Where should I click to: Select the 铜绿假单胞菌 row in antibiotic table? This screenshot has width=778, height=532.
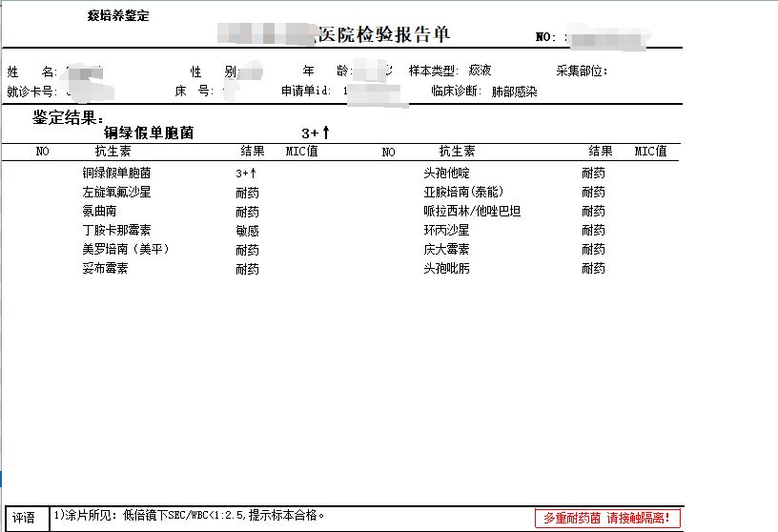pos(116,174)
